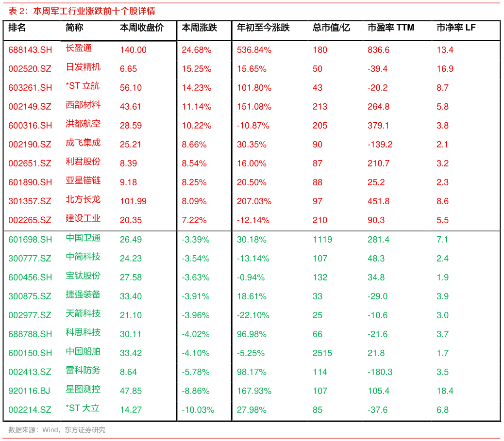
Task: Click the '本周涨跌' column header
Action: (x=199, y=28)
